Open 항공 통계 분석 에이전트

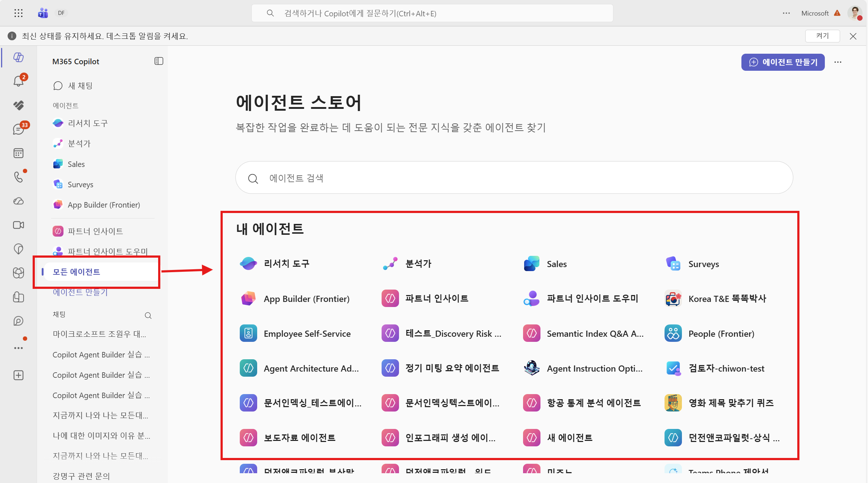[582, 403]
